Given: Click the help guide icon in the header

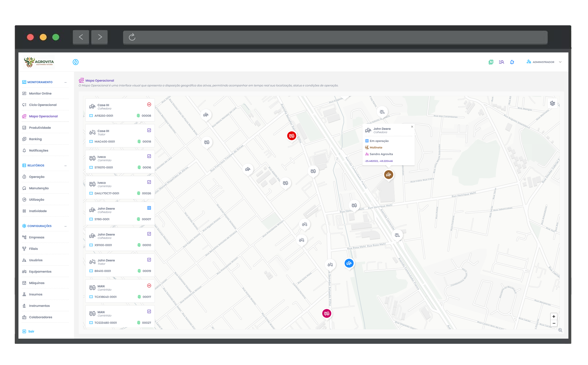Looking at the screenshot, I should tap(490, 62).
